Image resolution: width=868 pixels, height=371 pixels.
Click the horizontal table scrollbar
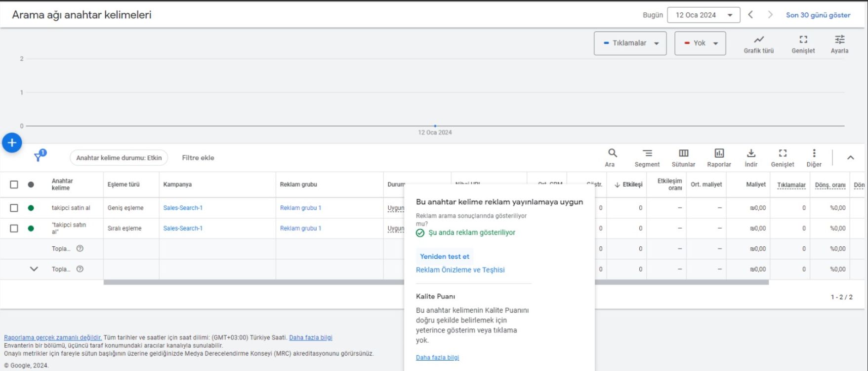(x=436, y=282)
